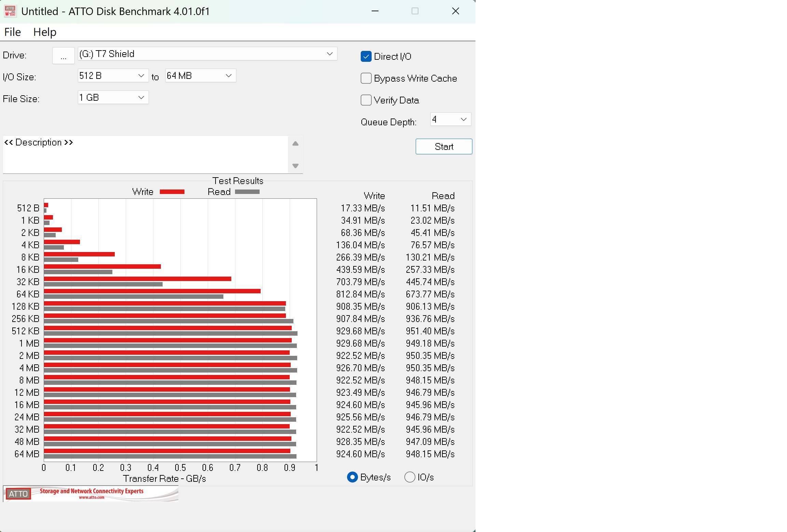
Task: Click the Transfer Rate - GB/s axis label
Action: tap(164, 479)
